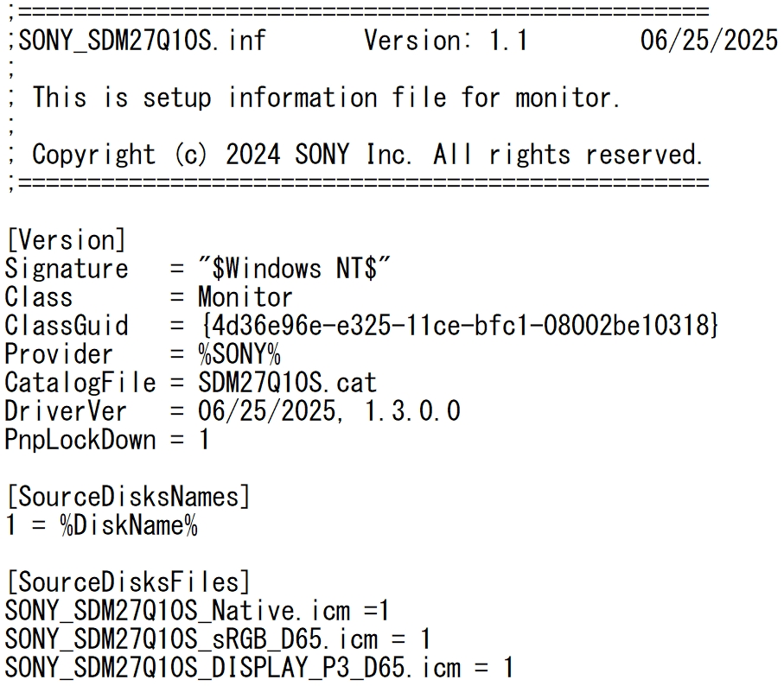The width and height of the screenshot is (784, 686).
Task: Click the DriverVer date 06/25/2025
Action: (x=271, y=412)
